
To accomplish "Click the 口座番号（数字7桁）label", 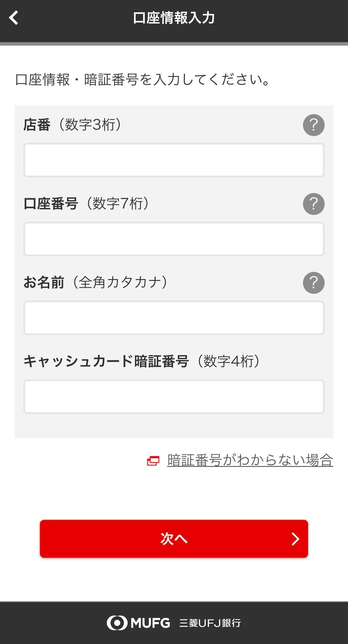I will tap(86, 204).
